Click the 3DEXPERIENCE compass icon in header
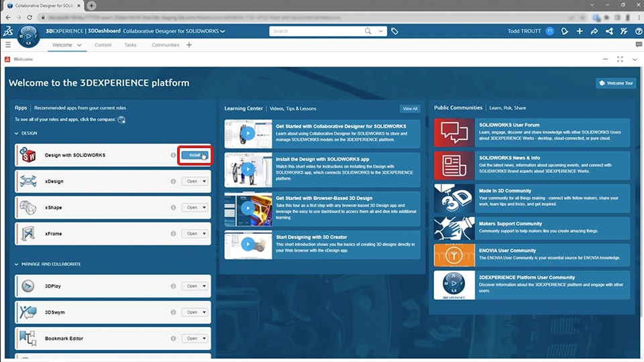The image size is (644, 362). (28, 36)
